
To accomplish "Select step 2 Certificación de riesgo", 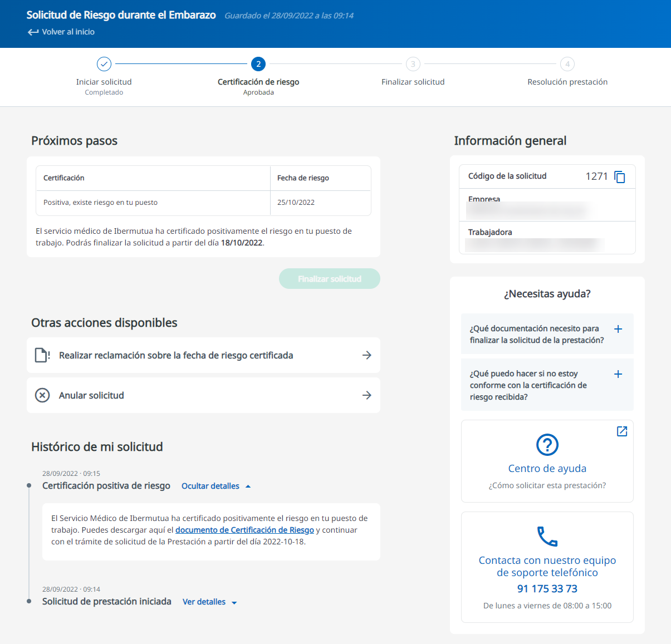I will (258, 65).
